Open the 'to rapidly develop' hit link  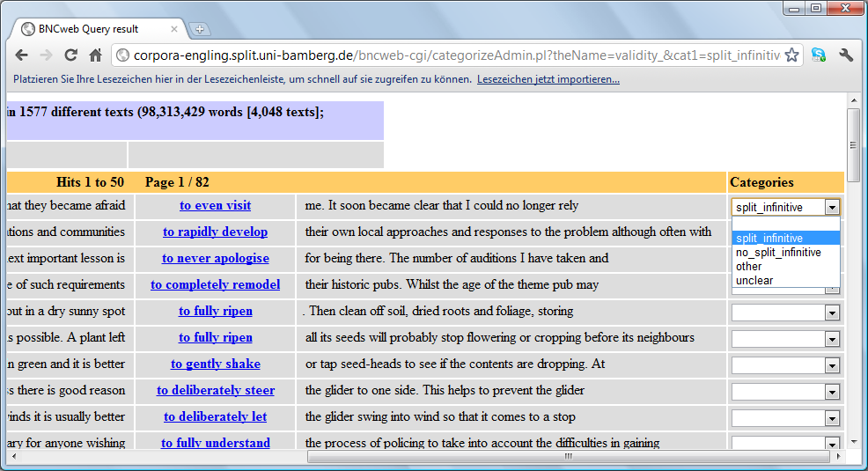click(215, 232)
